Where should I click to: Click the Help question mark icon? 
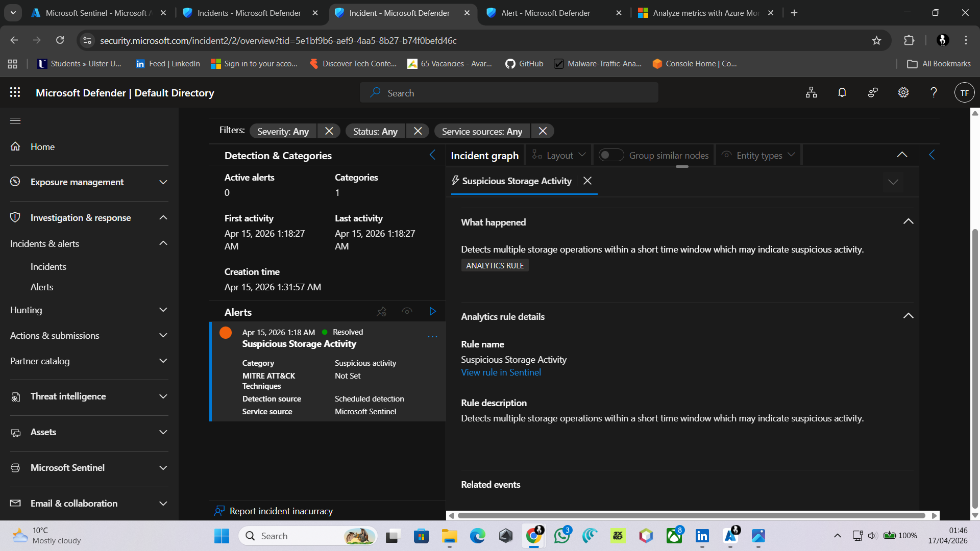[x=934, y=92]
